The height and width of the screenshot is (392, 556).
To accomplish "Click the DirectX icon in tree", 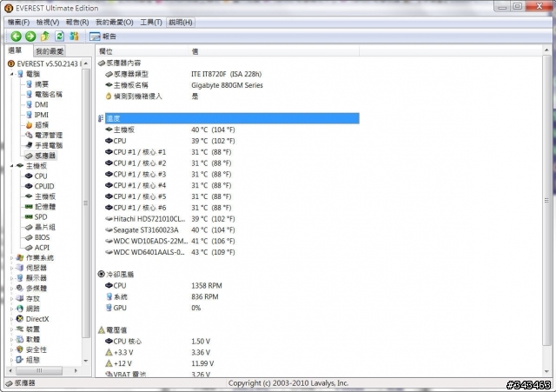I will 20,319.
